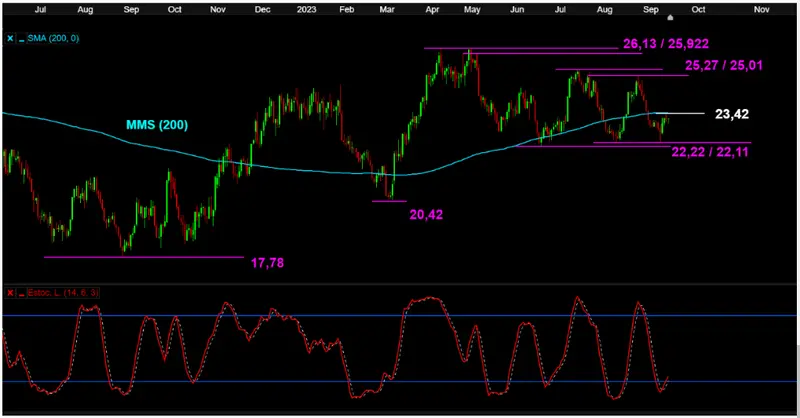The image size is (800, 418).
Task: Click the Estoc. L. (14, 6, 3) label
Action: [63, 292]
